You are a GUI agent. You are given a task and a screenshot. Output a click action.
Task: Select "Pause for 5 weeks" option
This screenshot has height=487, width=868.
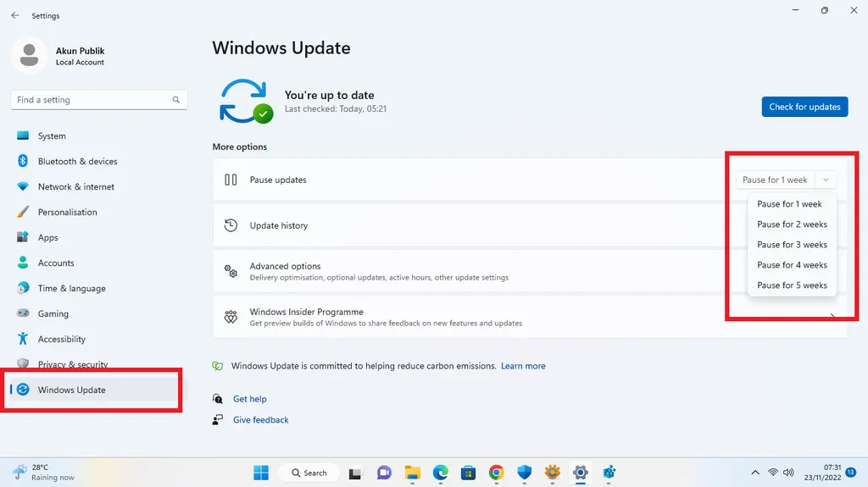792,285
